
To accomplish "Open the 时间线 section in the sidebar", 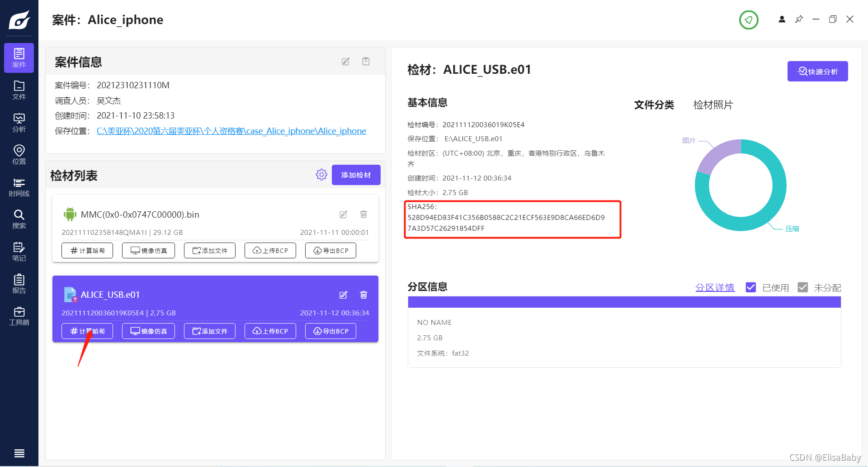I will coord(19,187).
